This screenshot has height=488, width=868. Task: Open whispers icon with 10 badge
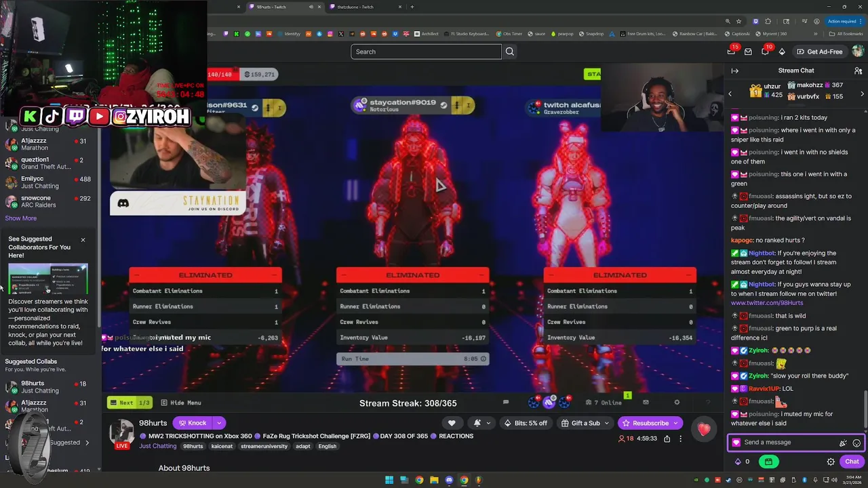[x=765, y=52]
